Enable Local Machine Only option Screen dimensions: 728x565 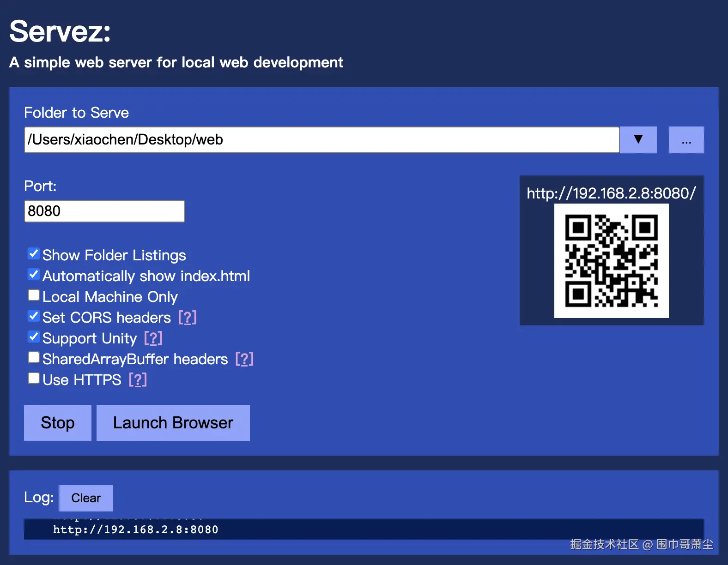(34, 295)
